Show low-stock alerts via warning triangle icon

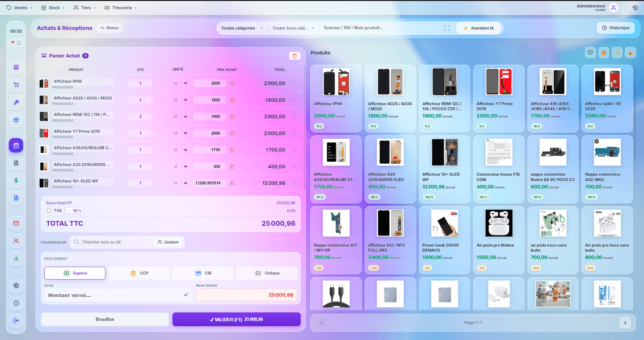(630, 52)
